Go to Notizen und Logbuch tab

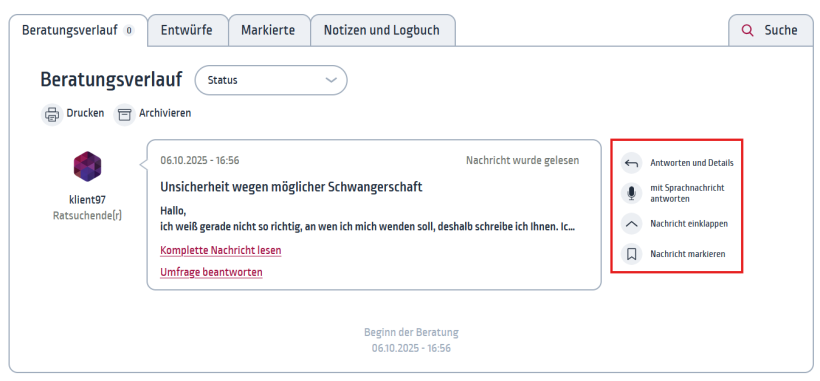382,30
